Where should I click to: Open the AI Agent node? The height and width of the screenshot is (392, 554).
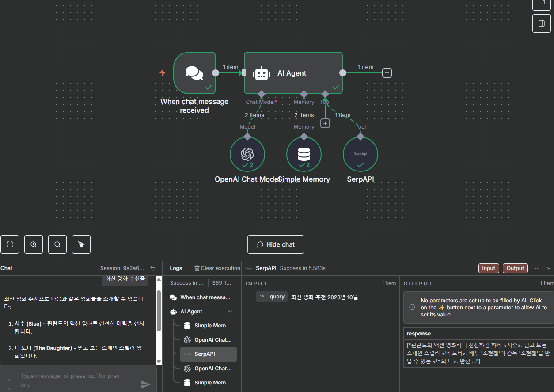[x=293, y=73]
